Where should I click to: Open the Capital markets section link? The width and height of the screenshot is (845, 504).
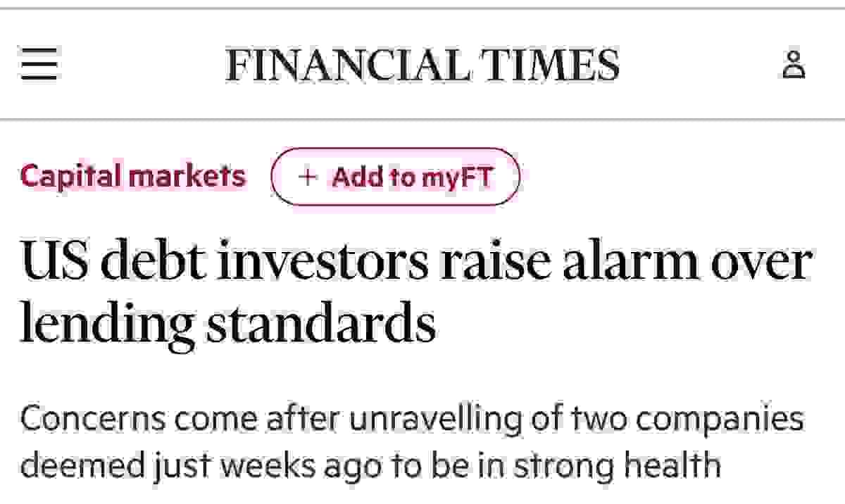[x=133, y=176]
